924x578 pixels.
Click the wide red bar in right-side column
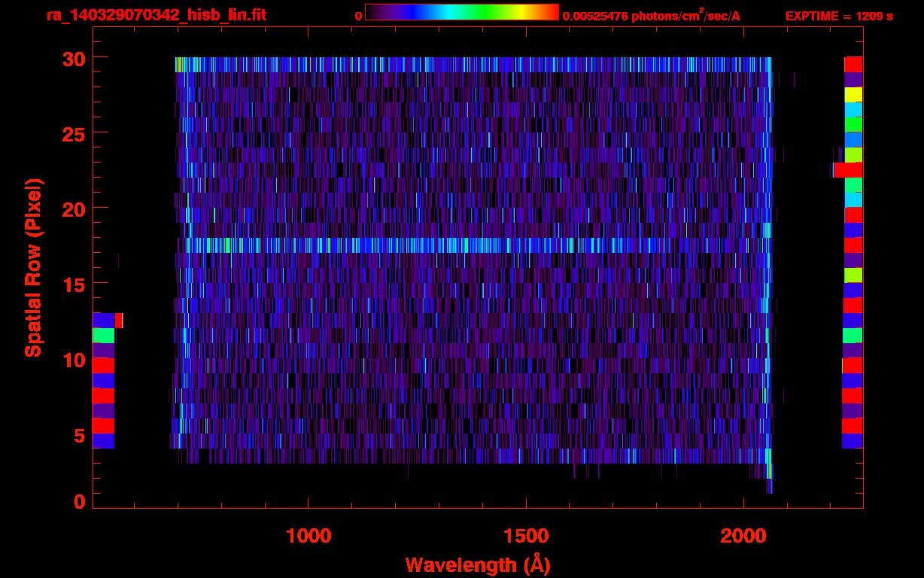(x=848, y=170)
